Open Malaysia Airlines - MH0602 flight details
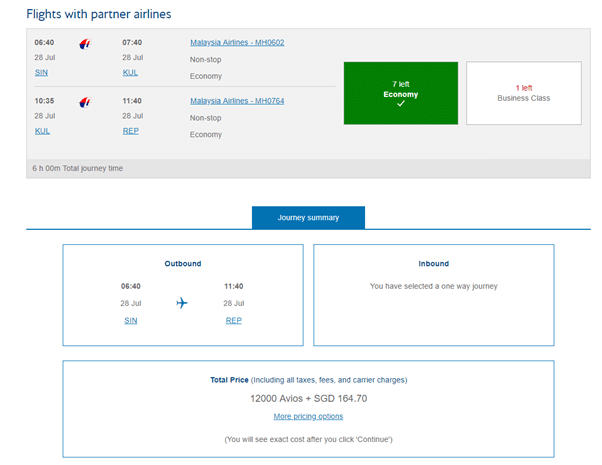 pyautogui.click(x=237, y=43)
